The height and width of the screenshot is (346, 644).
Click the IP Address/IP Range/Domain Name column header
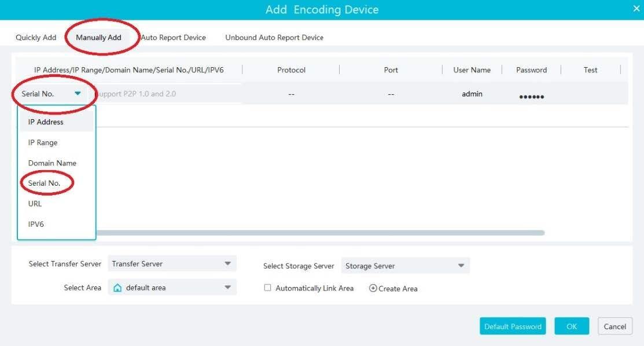pos(129,70)
